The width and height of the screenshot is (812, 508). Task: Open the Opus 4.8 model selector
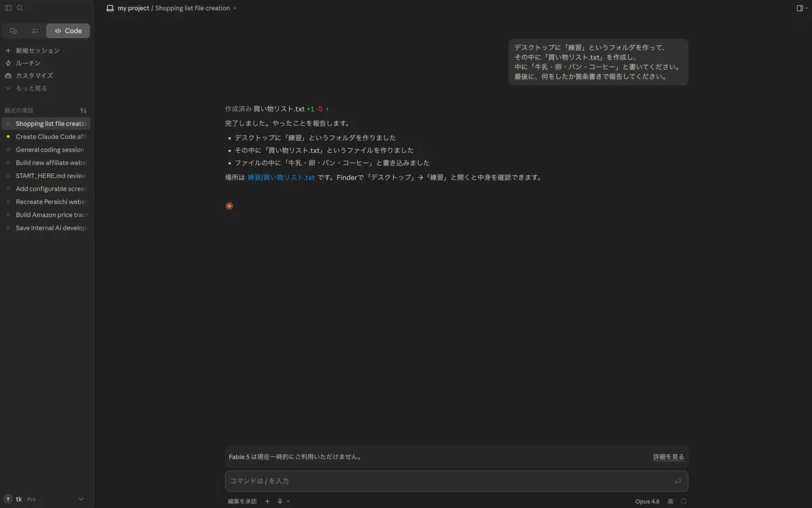pos(648,501)
